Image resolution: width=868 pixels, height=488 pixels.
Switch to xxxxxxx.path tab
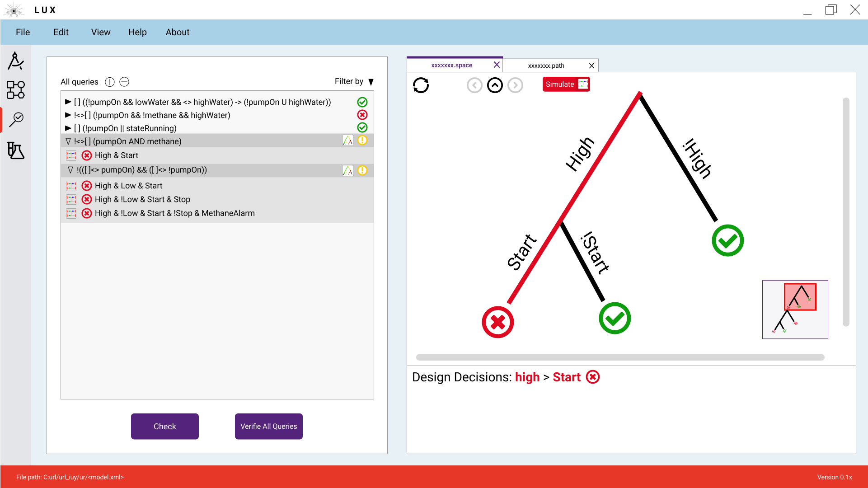coord(544,66)
